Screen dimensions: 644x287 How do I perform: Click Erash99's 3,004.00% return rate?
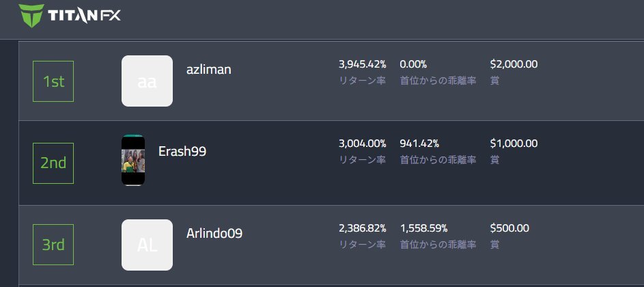pyautogui.click(x=362, y=143)
